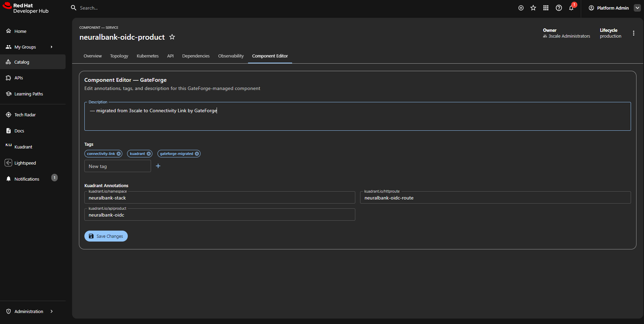Viewport: 644px width, 324px height.
Task: Switch to the Dependencies tab
Action: tap(196, 56)
